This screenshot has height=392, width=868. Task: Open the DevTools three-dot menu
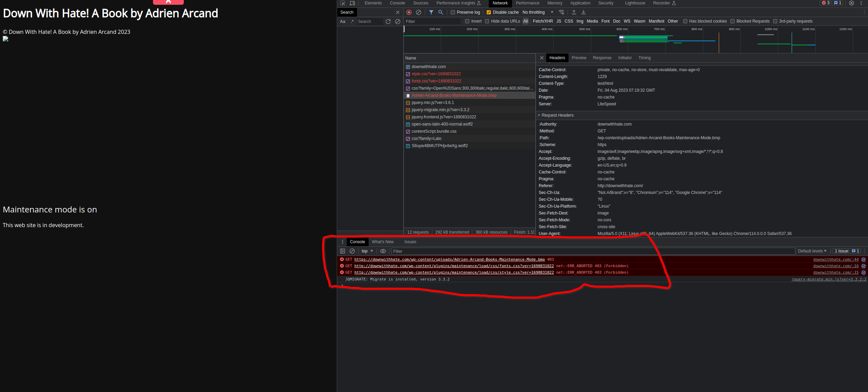point(861,3)
